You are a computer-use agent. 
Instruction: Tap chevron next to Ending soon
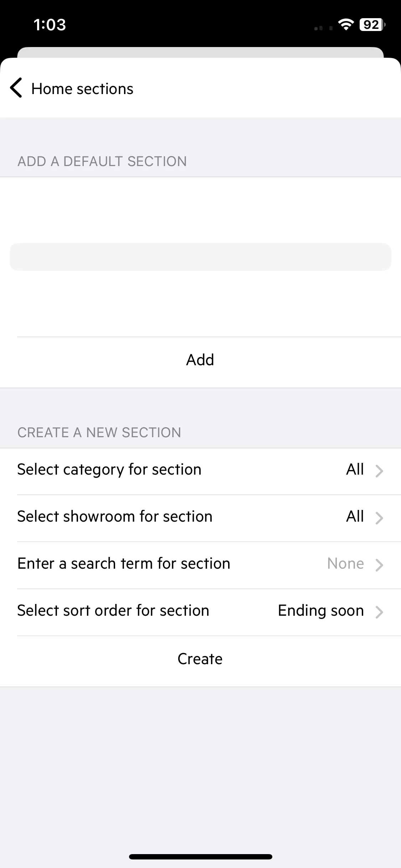pos(379,612)
